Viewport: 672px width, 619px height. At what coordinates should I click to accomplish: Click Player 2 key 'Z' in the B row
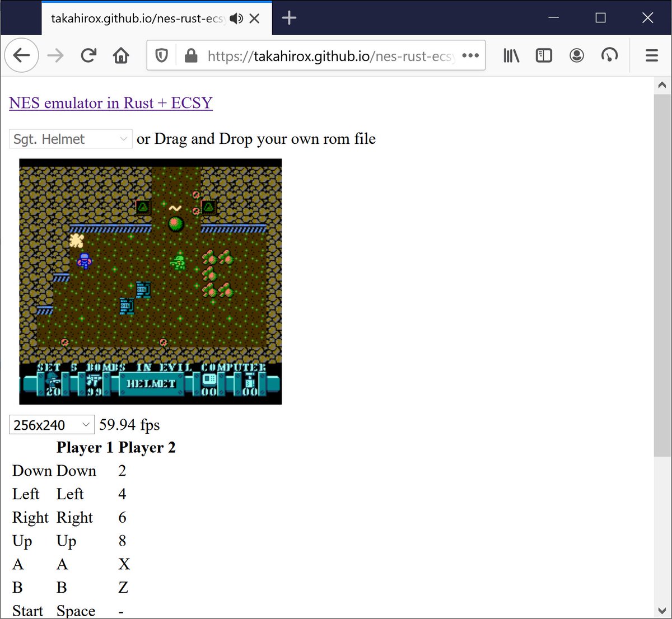point(123,588)
